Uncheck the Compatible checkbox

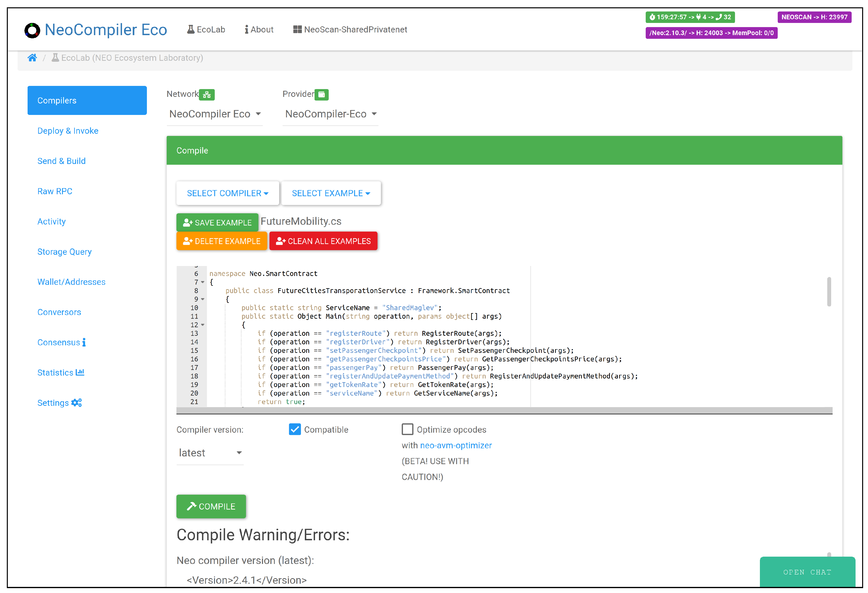295,429
